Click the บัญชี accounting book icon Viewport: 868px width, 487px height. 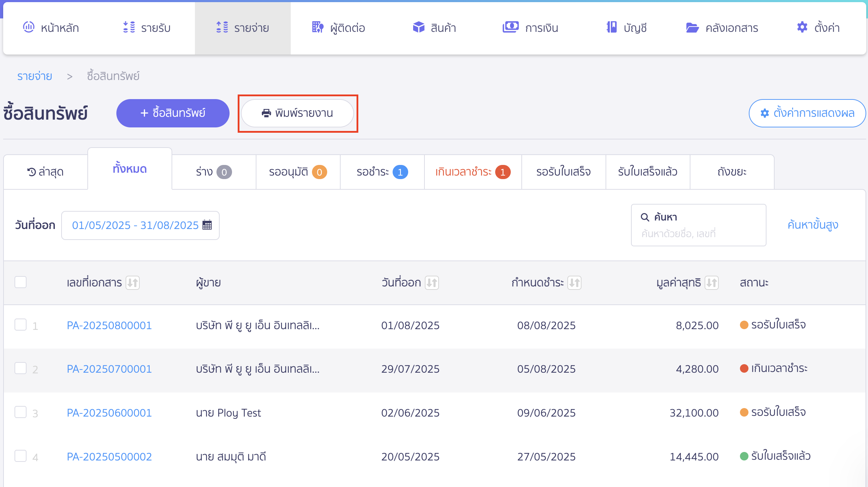pos(612,27)
